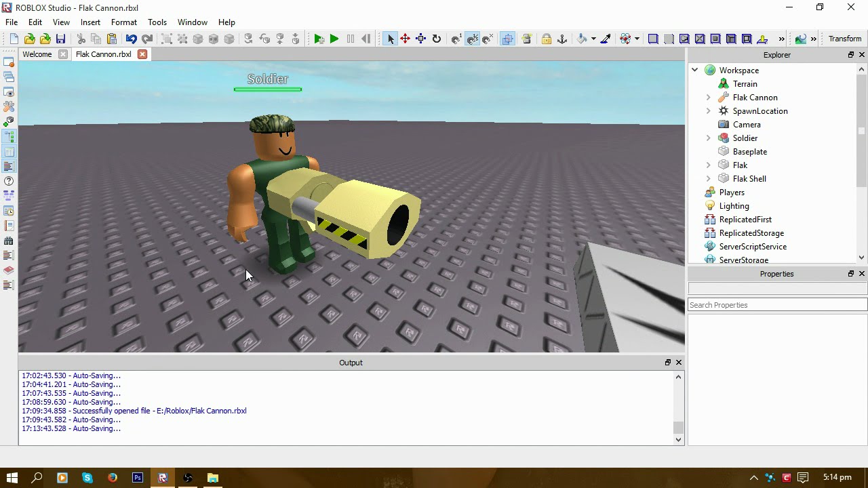Switch to the Welcome tab

(x=37, y=54)
